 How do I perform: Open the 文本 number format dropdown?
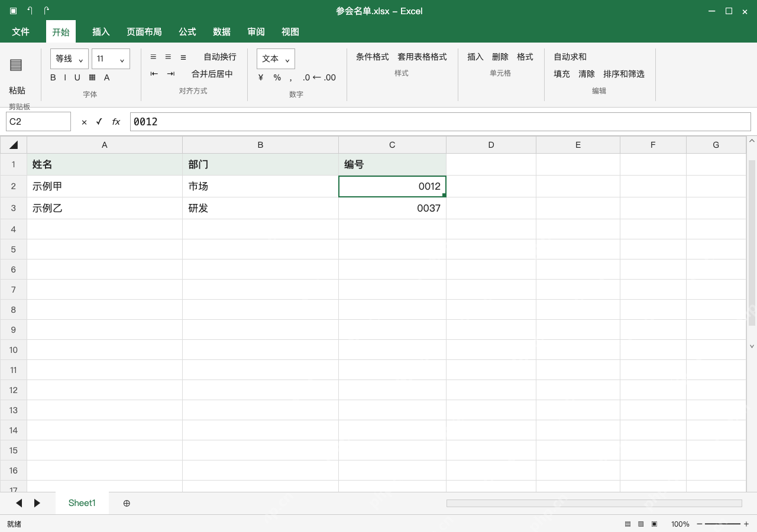(276, 59)
